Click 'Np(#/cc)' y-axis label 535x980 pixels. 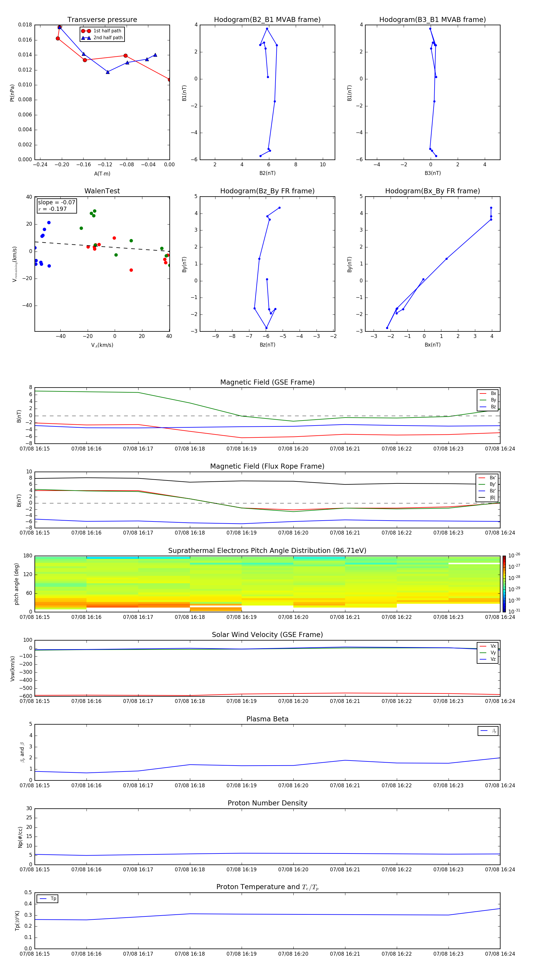[20, 837]
